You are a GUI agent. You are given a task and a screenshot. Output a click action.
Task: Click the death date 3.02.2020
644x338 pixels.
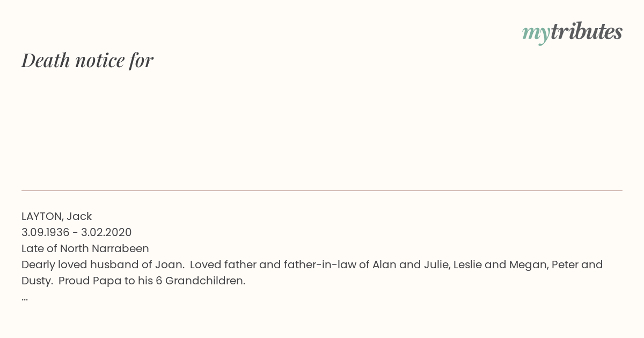pyautogui.click(x=106, y=232)
